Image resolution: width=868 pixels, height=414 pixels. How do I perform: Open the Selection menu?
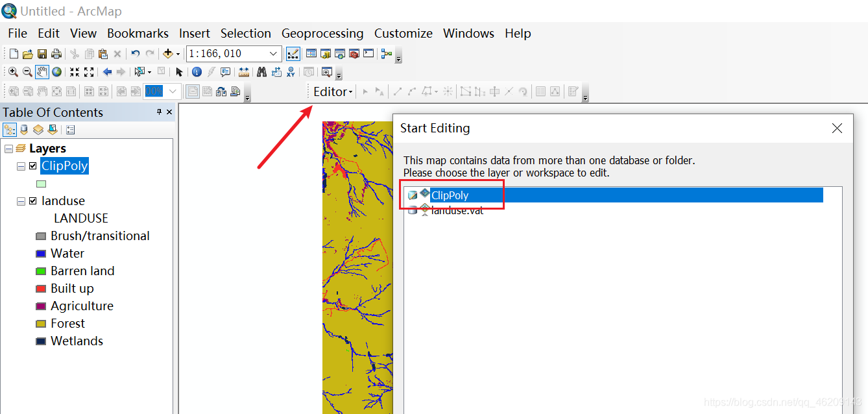pos(245,33)
